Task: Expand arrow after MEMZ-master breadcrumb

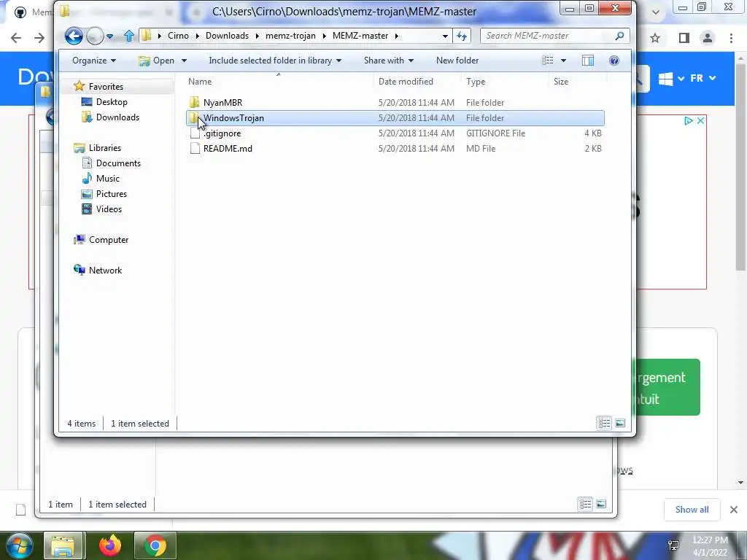Action: tap(396, 36)
